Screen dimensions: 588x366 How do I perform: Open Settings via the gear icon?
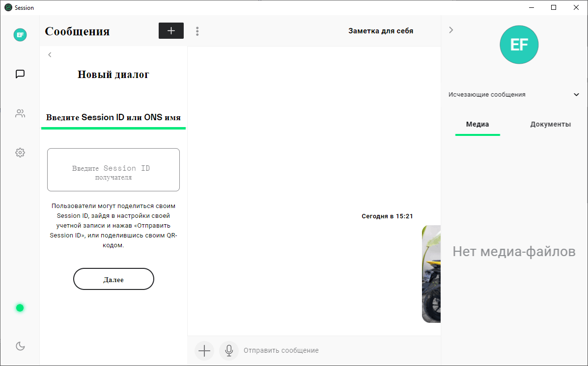pos(20,153)
